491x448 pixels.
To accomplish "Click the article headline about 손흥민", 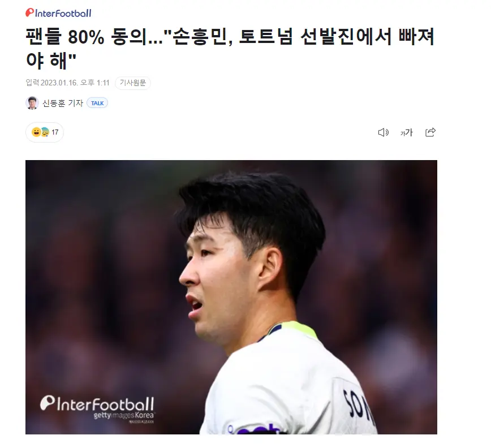I will [x=230, y=48].
